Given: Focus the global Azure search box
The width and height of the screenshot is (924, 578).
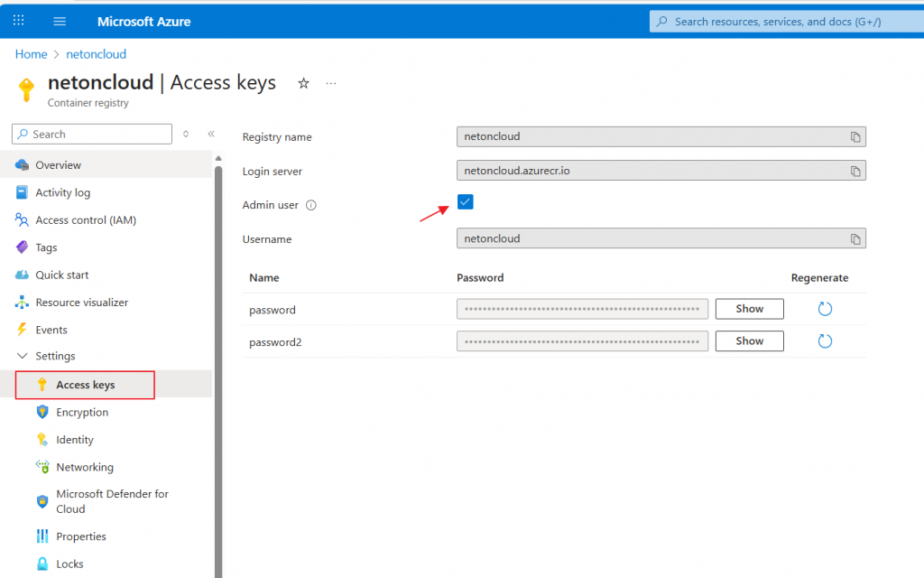Looking at the screenshot, I should point(785,22).
